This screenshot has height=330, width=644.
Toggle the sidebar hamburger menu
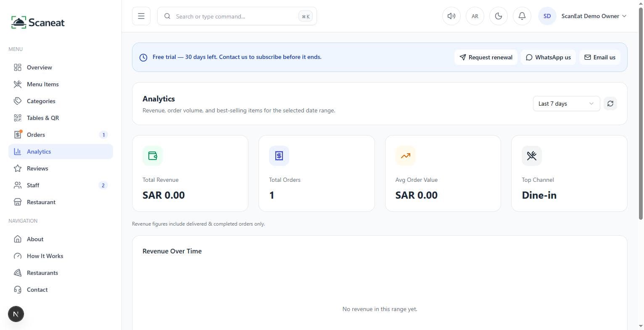(x=141, y=16)
